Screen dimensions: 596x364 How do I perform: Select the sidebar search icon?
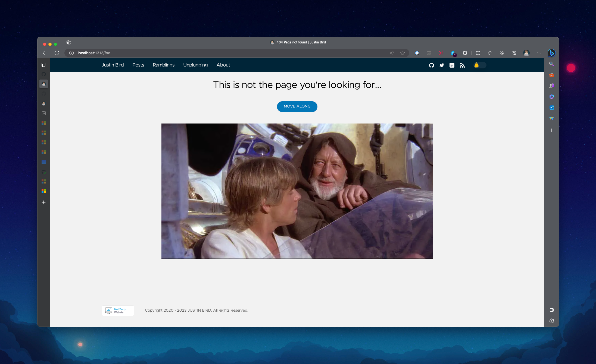(x=552, y=64)
